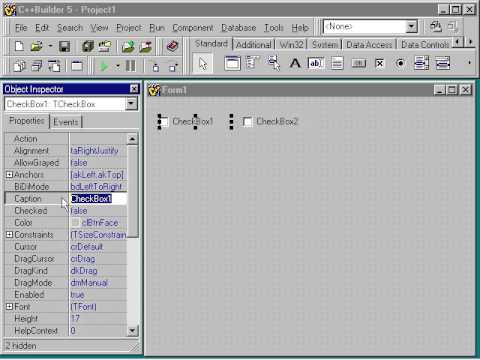Click the Open Project icon
The image size is (480, 360).
click(105, 46)
